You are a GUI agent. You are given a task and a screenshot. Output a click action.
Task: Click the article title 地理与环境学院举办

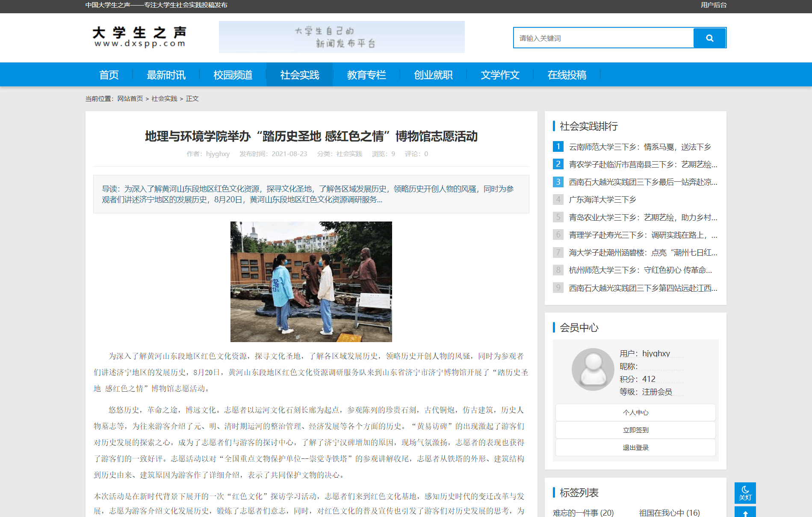(x=311, y=136)
